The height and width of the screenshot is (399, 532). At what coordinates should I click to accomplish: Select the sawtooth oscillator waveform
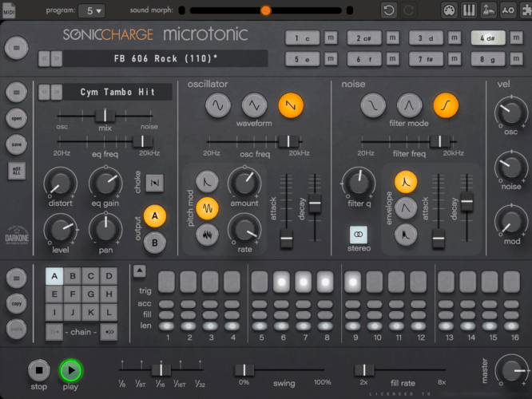(x=291, y=106)
